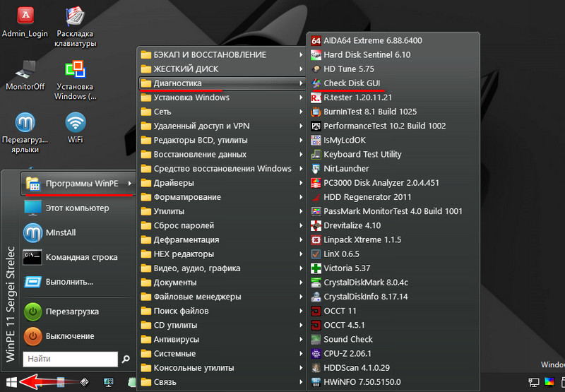565x392 pixels.
Task: Open Видео, аудио, графика folder
Action: pos(222,268)
